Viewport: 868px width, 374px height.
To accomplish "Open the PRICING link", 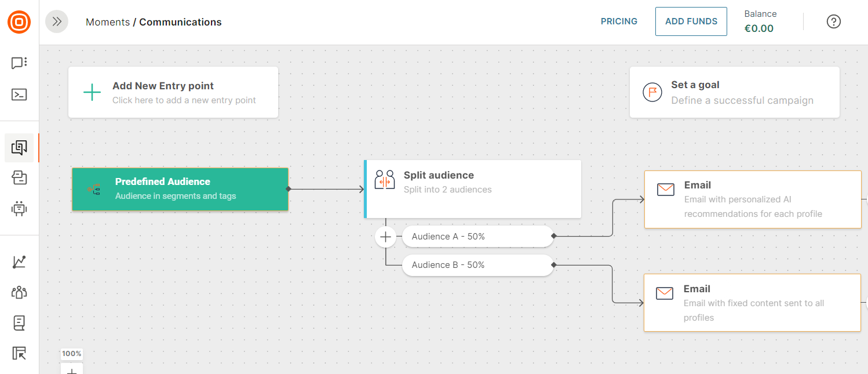I will [619, 21].
